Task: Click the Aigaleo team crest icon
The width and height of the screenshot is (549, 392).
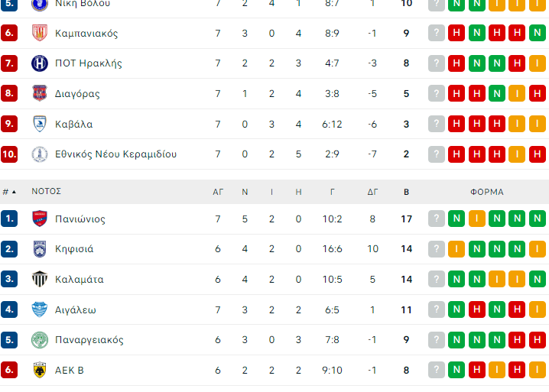Action: (40, 309)
